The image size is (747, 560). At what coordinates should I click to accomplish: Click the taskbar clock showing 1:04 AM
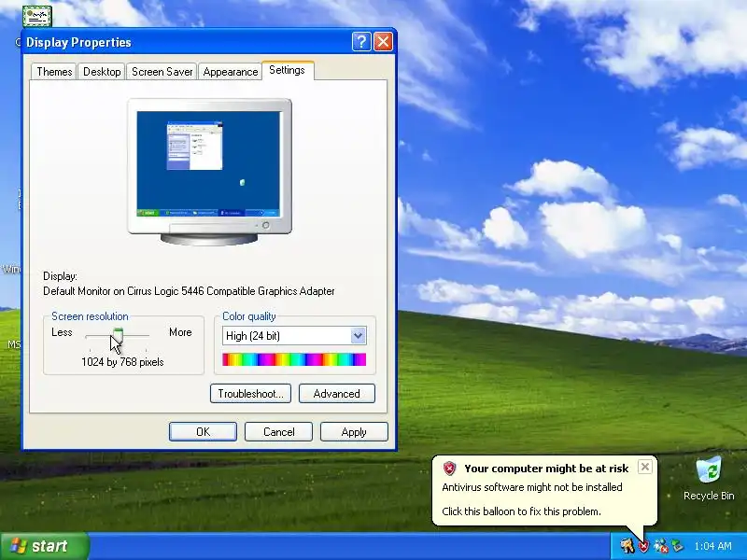click(x=712, y=546)
